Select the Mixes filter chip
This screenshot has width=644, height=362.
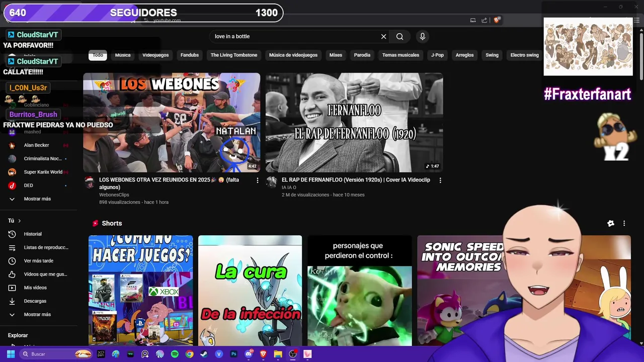pos(336,55)
